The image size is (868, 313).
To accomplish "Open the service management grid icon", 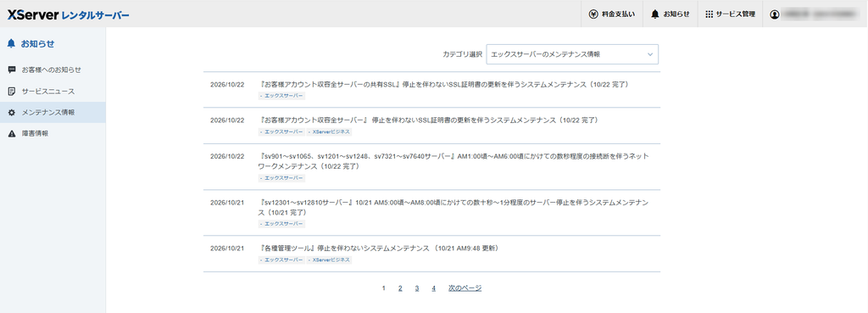I will [709, 14].
